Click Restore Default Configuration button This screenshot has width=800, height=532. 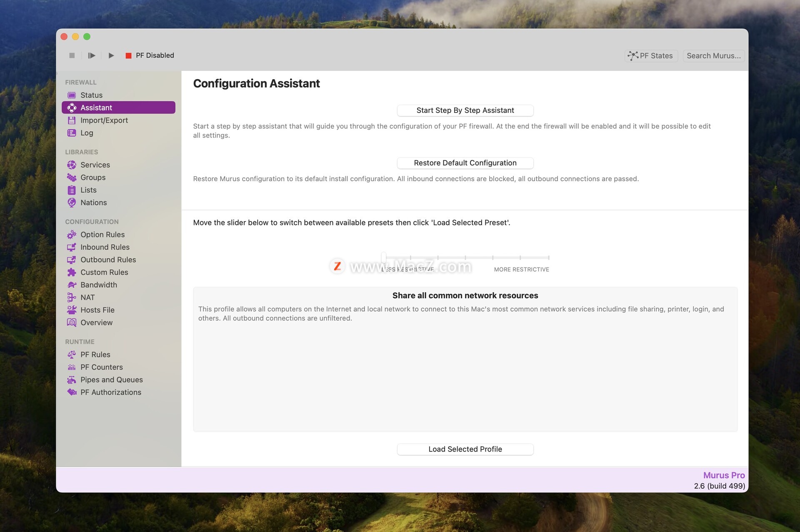465,163
